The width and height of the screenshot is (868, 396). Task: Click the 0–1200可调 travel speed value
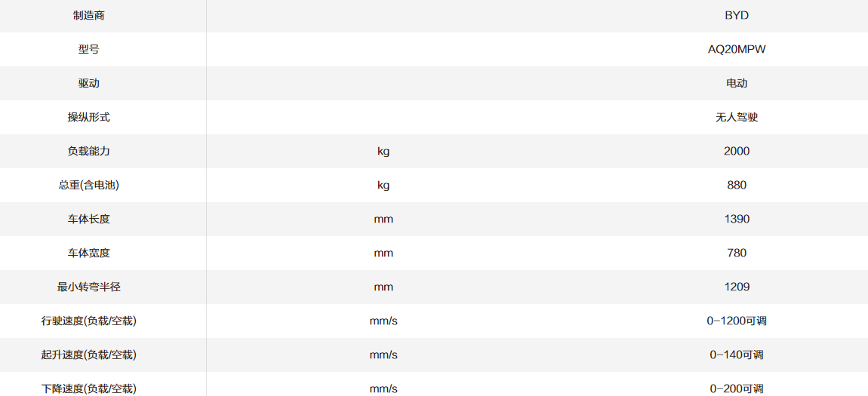(736, 321)
